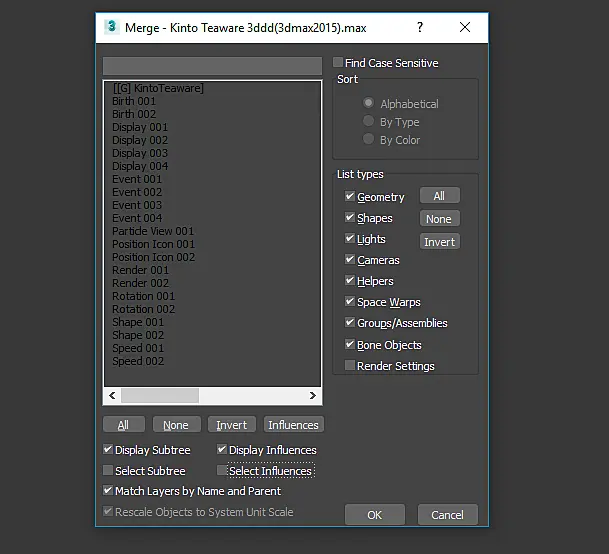This screenshot has height=554, width=609.
Task: Uncheck Helpers list type
Action: coord(350,280)
